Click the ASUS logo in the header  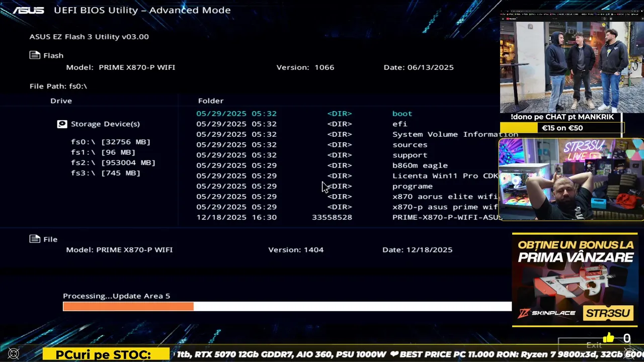pos(28,10)
